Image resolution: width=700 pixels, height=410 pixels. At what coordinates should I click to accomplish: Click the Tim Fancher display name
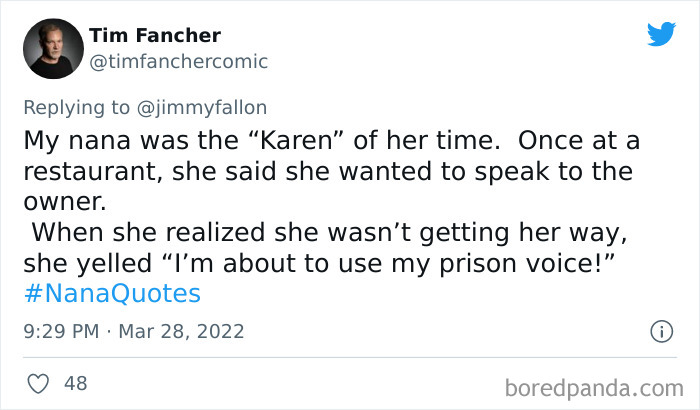(155, 35)
